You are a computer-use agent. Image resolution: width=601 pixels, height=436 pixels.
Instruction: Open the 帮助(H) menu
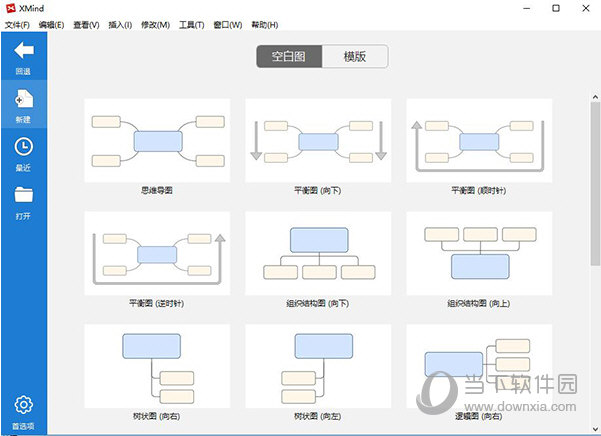pos(264,25)
